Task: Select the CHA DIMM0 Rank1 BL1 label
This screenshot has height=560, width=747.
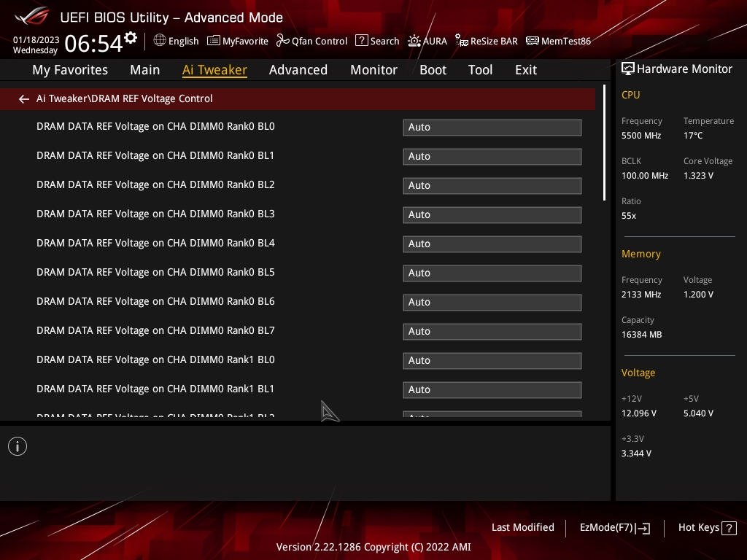Action: [x=155, y=389]
